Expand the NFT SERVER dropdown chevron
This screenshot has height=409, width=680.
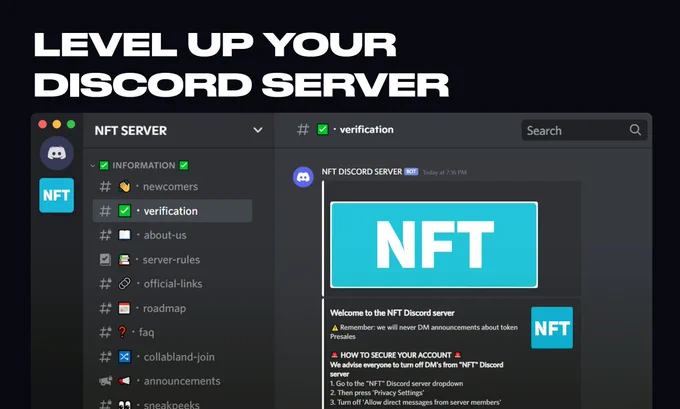(258, 130)
